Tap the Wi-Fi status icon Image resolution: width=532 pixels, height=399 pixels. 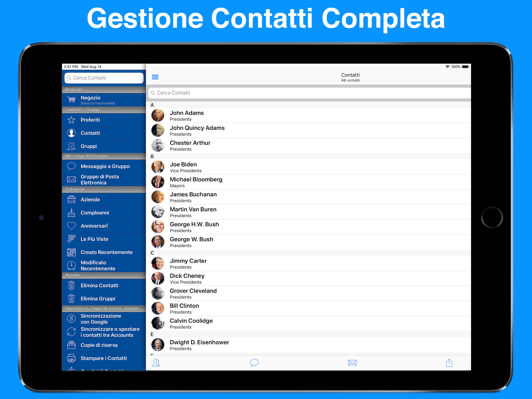pyautogui.click(x=447, y=67)
